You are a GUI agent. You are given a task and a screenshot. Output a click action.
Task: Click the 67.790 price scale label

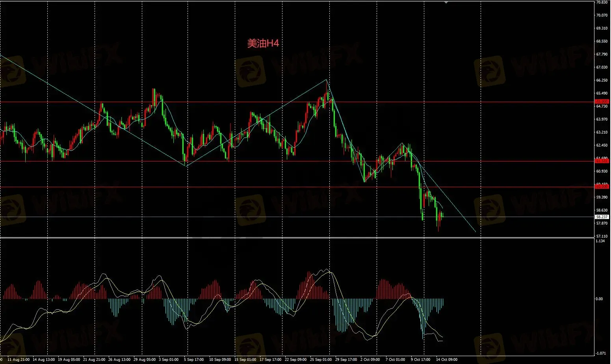602,54
